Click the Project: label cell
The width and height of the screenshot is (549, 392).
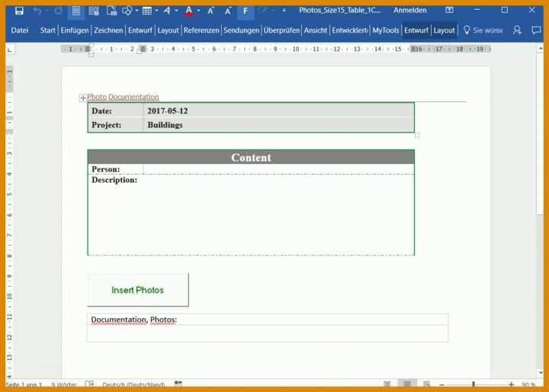click(x=116, y=125)
